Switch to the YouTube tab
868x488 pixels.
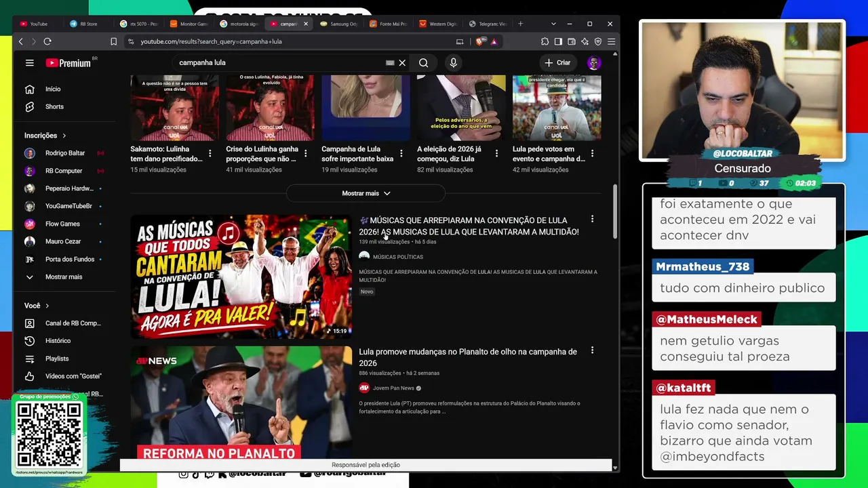[39, 24]
